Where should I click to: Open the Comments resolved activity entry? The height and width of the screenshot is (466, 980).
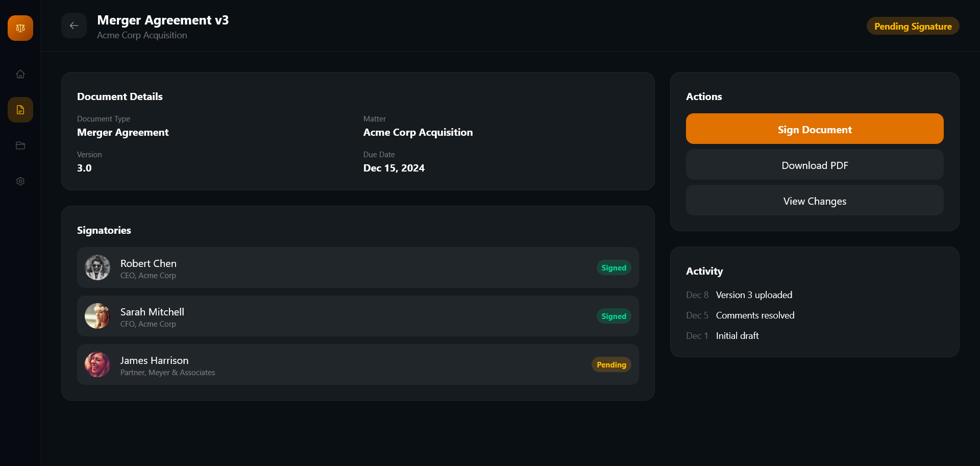755,315
